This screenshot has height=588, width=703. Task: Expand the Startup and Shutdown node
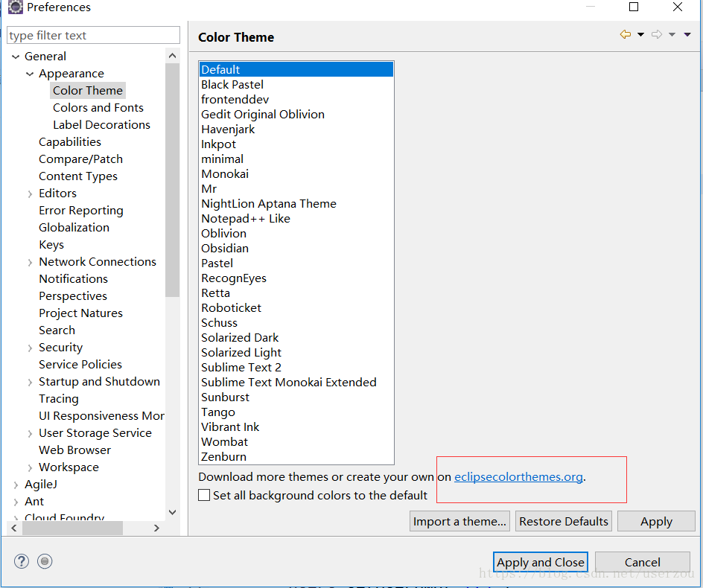[30, 382]
